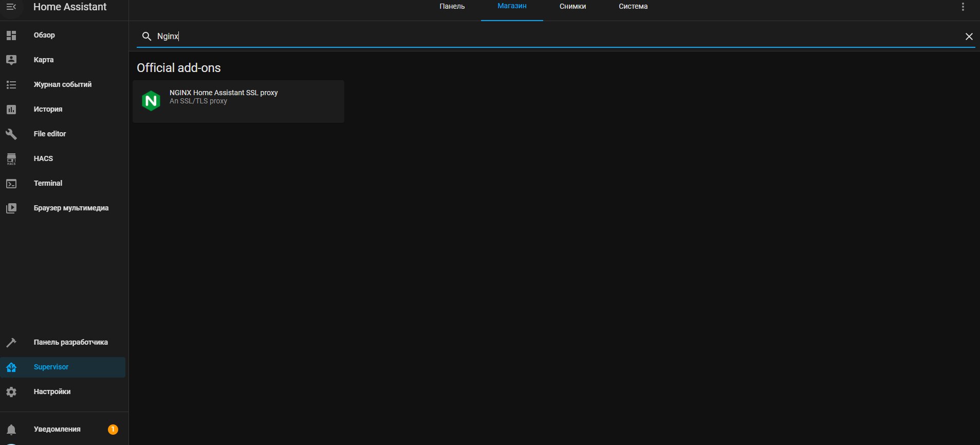Open File editor label
Screen dimensions: 980x445
50,134
